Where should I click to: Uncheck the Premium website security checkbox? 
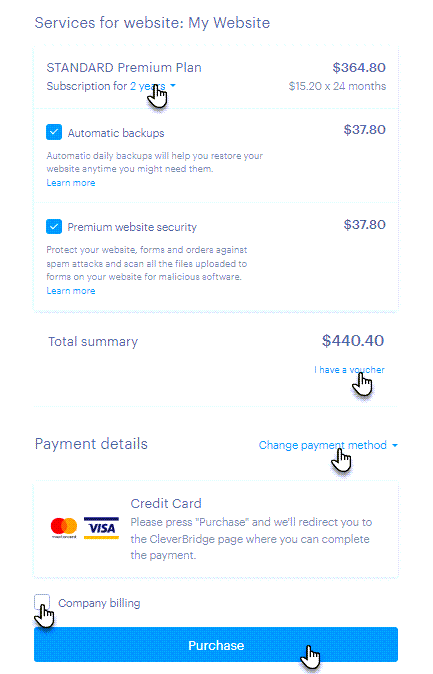tap(54, 227)
